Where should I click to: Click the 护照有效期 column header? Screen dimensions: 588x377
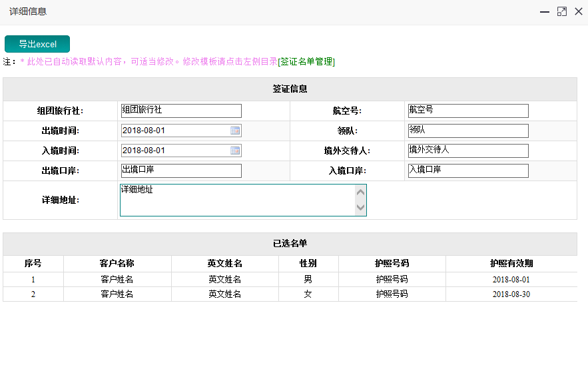[x=511, y=264]
